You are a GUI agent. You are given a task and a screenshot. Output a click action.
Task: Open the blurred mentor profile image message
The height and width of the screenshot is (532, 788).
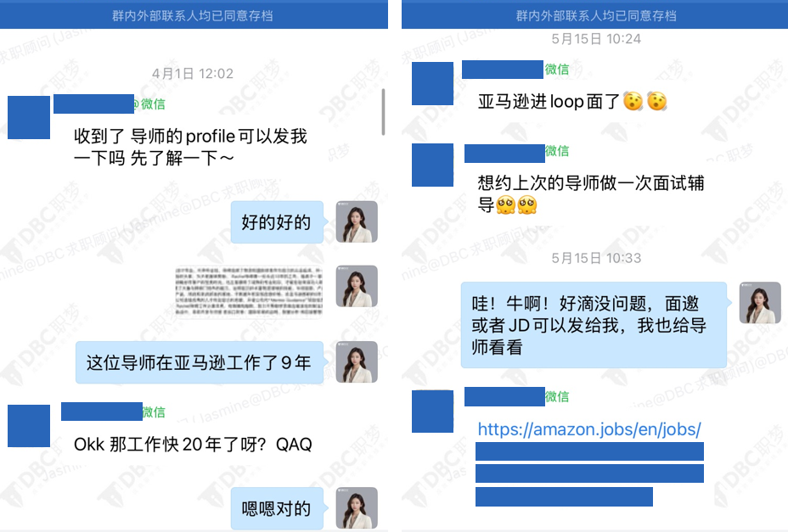249,292
